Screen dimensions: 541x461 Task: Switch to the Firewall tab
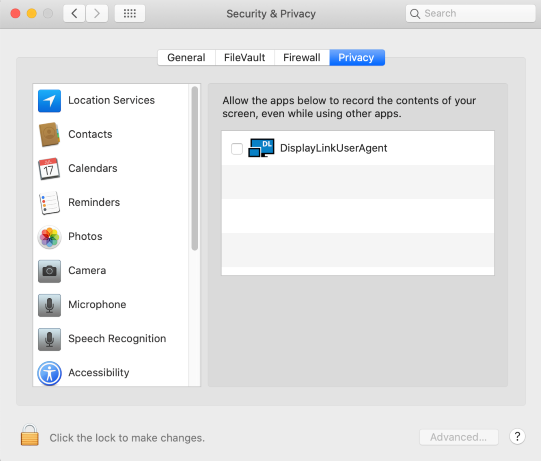point(302,57)
